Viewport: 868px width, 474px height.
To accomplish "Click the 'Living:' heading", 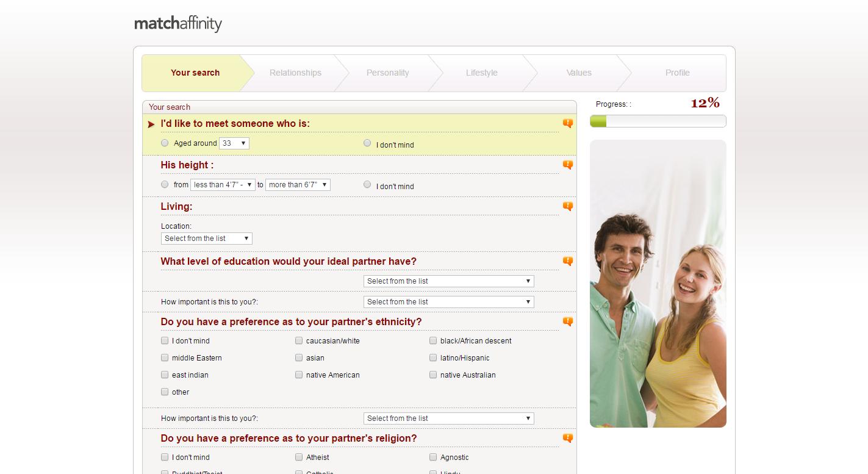I will [176, 207].
